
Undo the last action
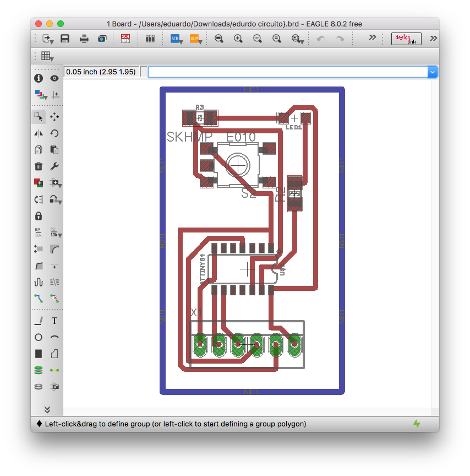(321, 39)
